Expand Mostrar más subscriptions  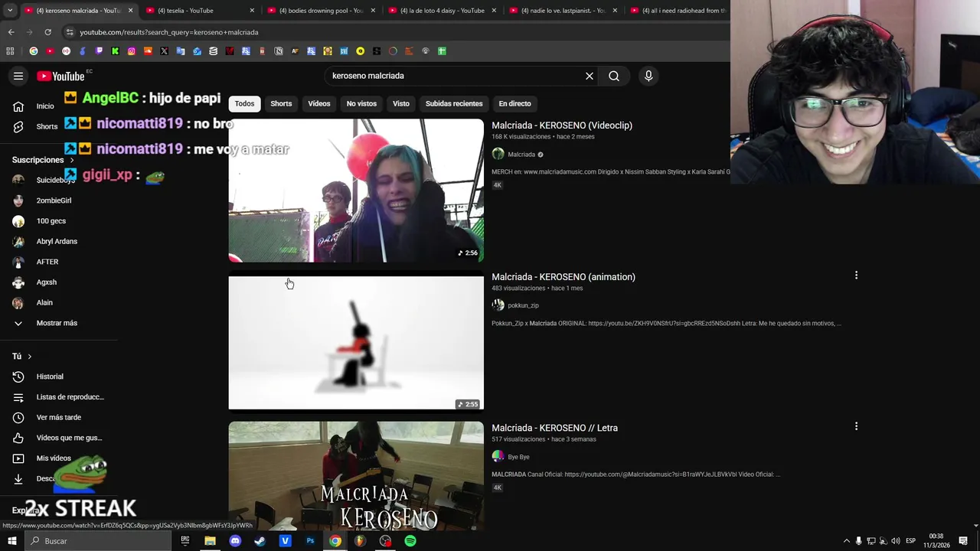[57, 323]
